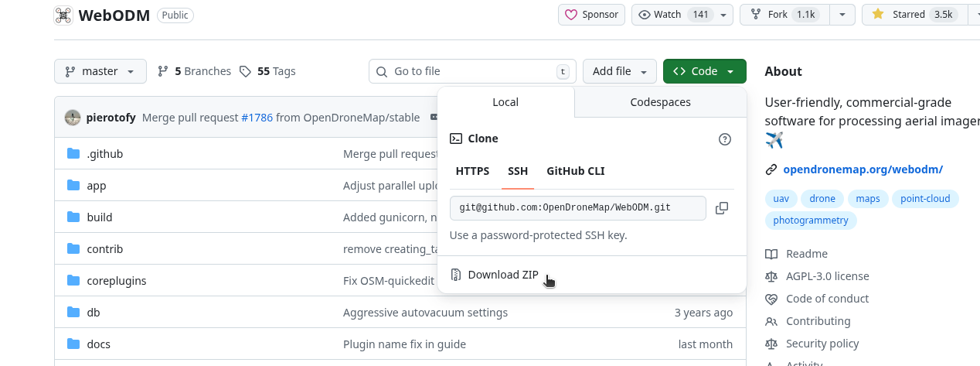The image size is (980, 366).
Task: Copy the SSH clone URL to clipboard
Action: pyautogui.click(x=722, y=208)
